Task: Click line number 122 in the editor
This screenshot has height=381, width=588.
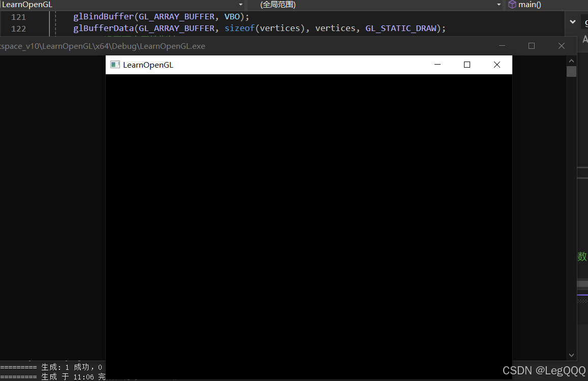Action: click(18, 28)
